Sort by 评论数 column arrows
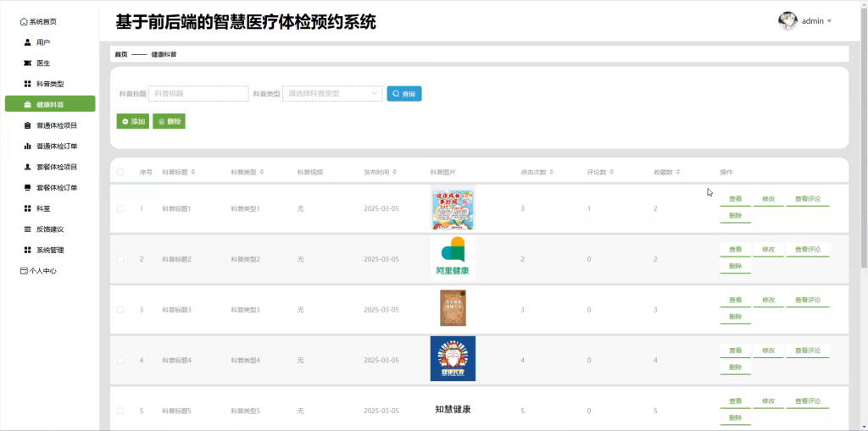The width and height of the screenshot is (868, 431). (x=612, y=172)
